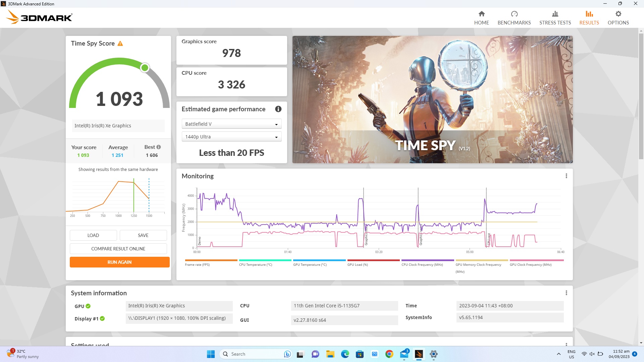Open Google Chrome from the taskbar
The image size is (644, 362).
pyautogui.click(x=389, y=354)
